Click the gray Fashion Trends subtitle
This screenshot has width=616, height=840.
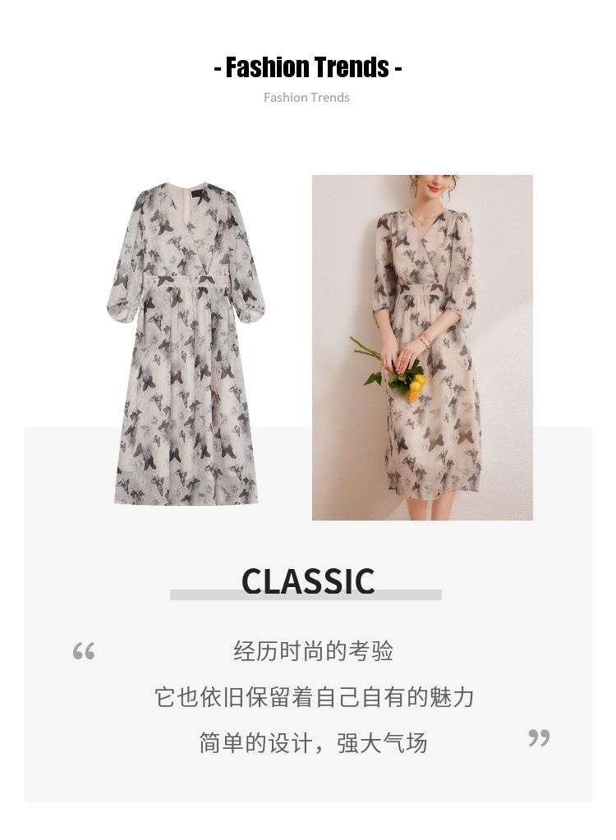pos(306,98)
